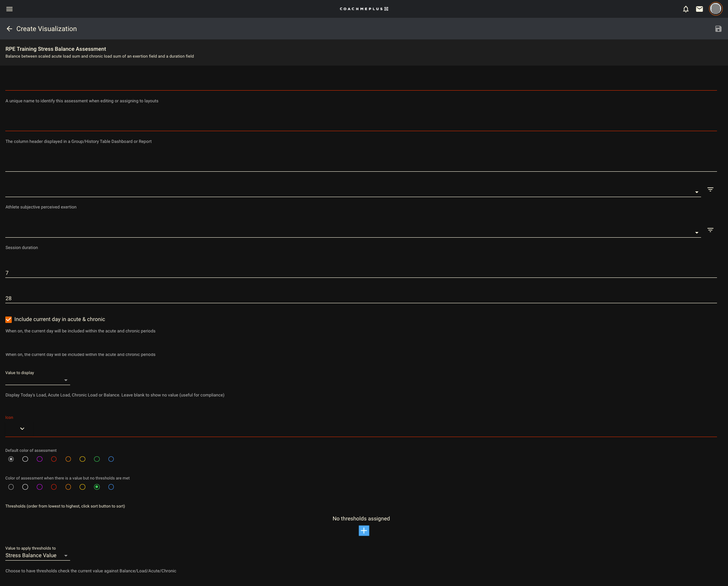Viewport: 728px width, 586px height.
Task: Select gray color for no-threshold value
Action: [x=11, y=487]
